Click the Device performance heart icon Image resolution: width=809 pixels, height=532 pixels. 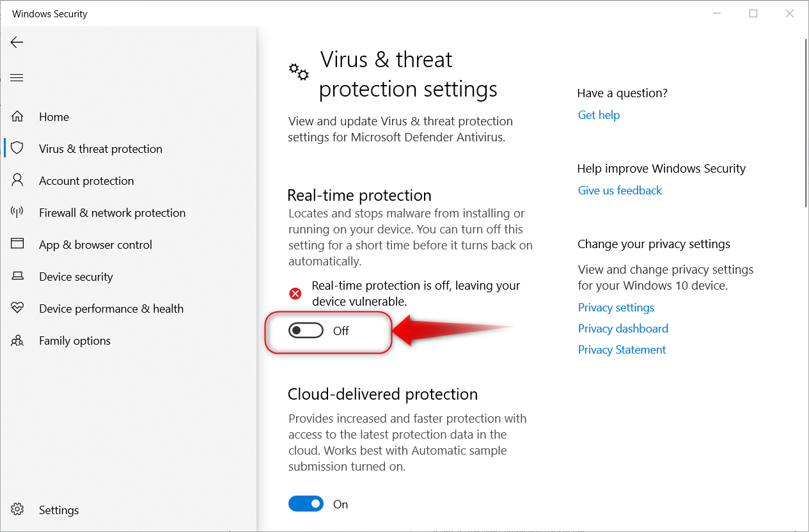[17, 308]
